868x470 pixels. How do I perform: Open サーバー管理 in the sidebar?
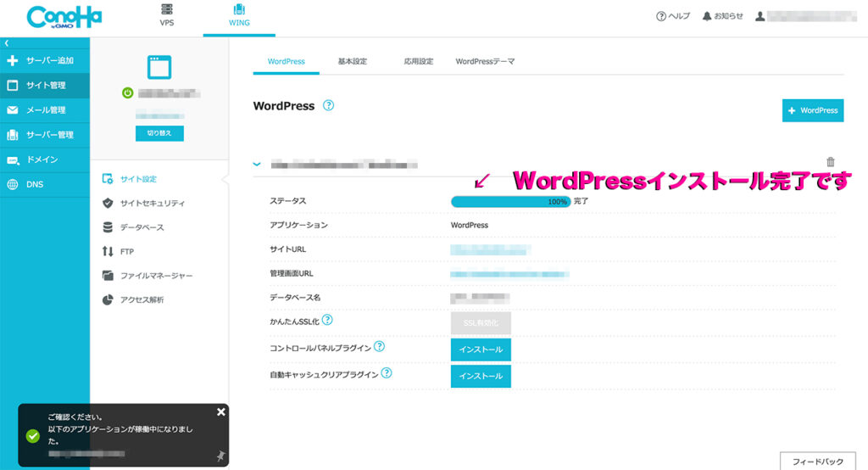(45, 135)
